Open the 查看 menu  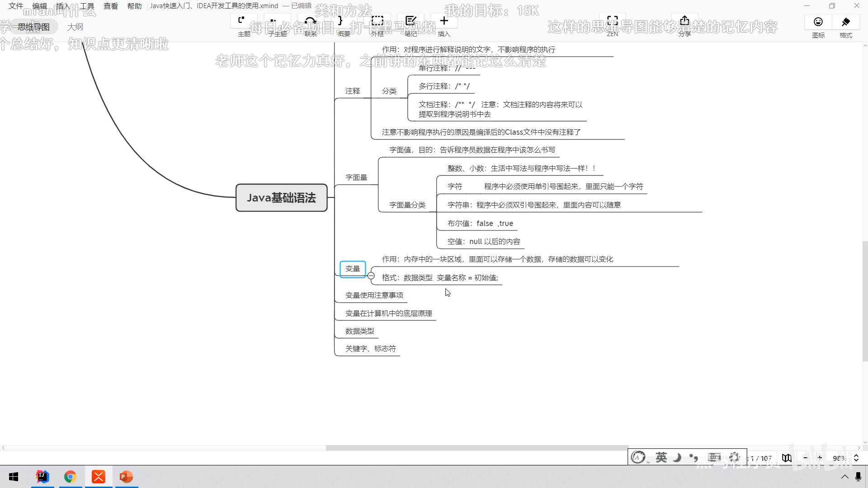(x=110, y=6)
